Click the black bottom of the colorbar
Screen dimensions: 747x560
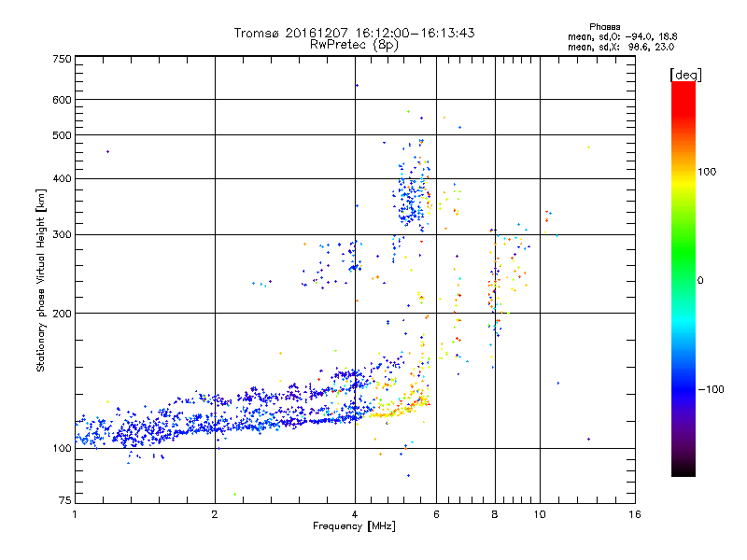[x=684, y=469]
